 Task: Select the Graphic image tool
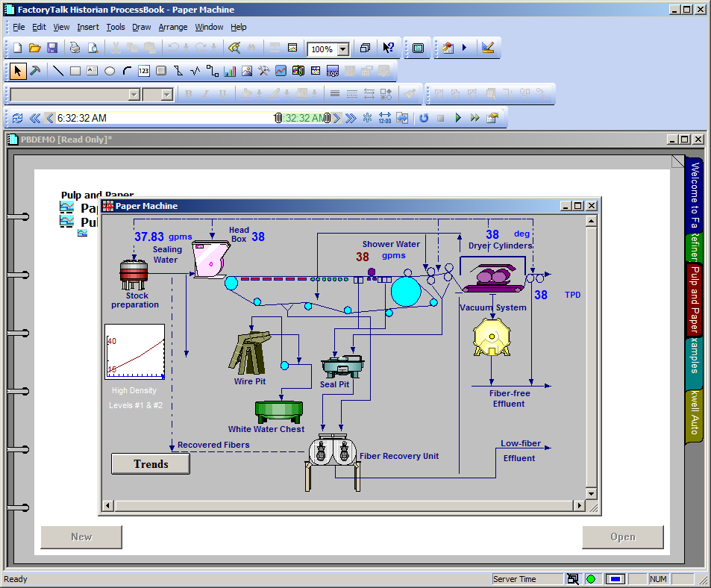click(247, 71)
